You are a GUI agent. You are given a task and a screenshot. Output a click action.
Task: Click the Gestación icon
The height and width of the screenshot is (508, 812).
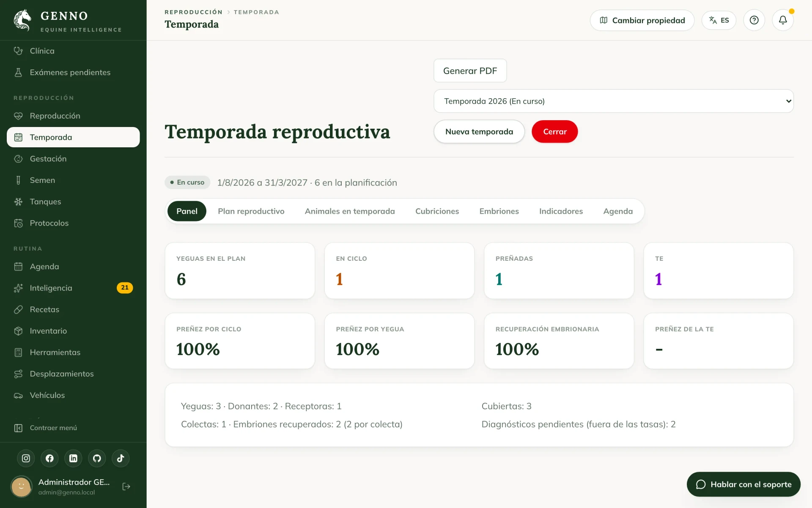[x=18, y=159]
